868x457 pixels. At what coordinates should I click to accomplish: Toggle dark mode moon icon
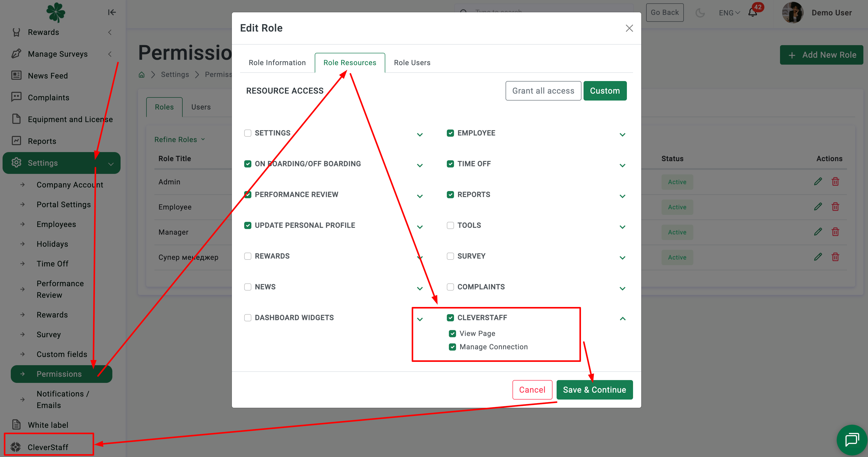coord(700,13)
